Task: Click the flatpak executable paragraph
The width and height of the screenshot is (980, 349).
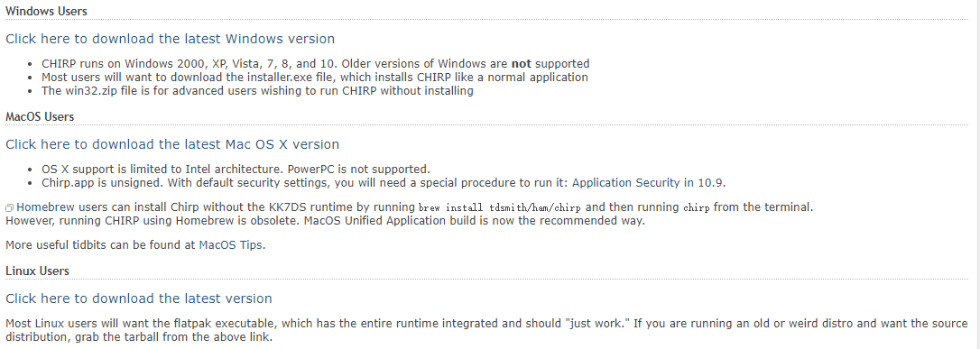Action: coord(486,331)
